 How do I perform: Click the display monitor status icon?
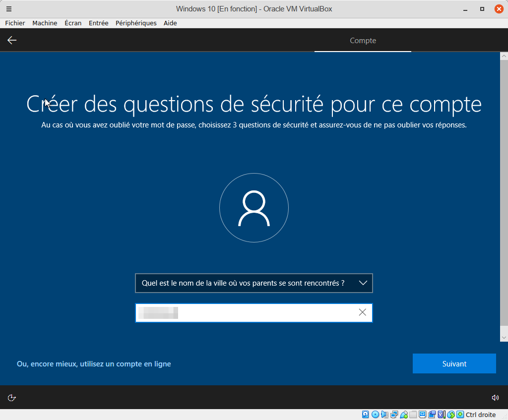[x=423, y=415]
